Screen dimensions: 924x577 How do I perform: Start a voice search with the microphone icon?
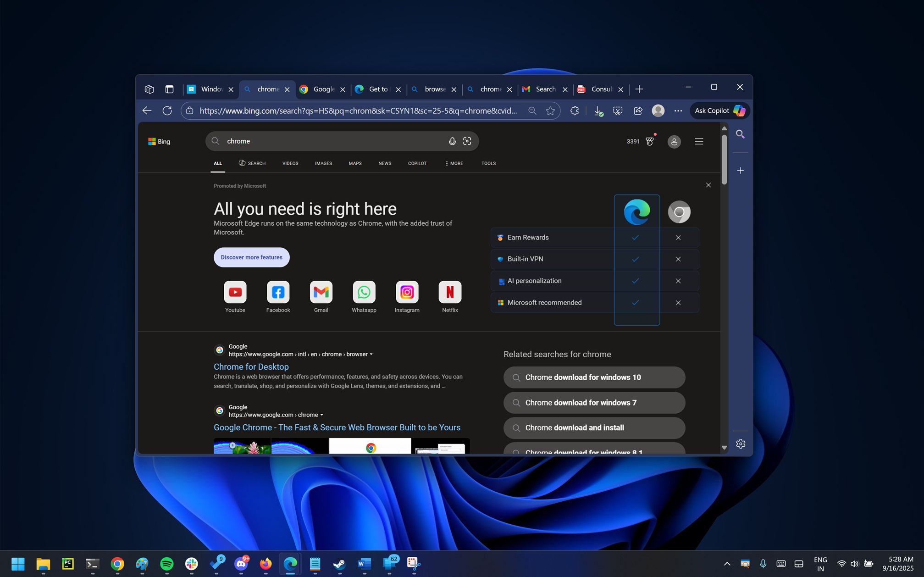coord(452,141)
